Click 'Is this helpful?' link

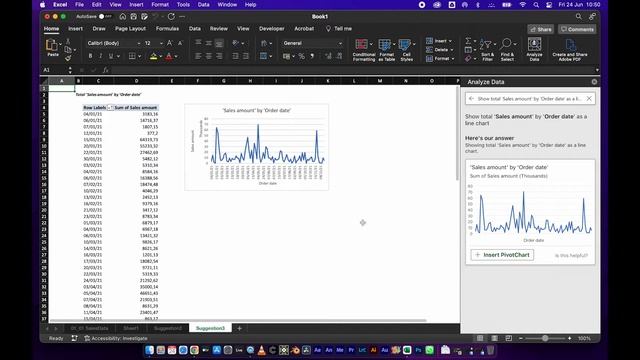click(x=571, y=256)
